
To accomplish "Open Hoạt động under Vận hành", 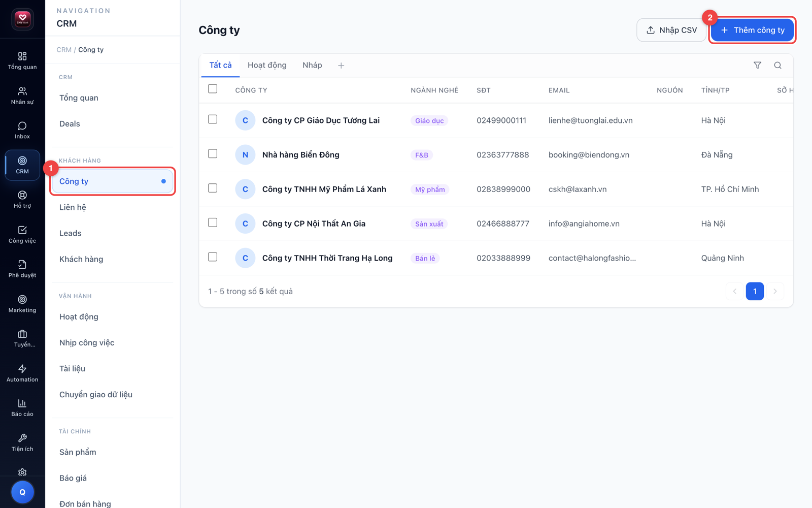I will (x=113, y=316).
